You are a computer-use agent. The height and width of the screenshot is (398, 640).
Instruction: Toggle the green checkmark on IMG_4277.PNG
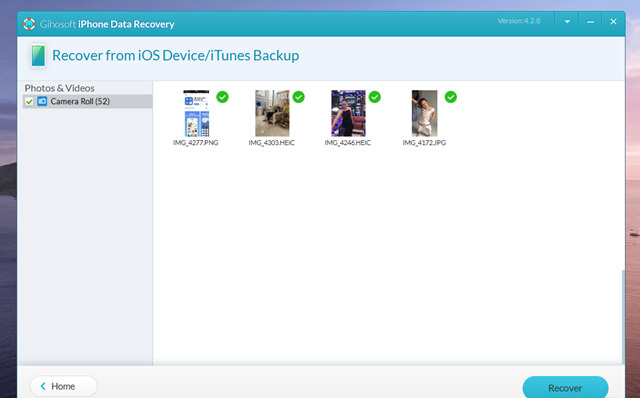[222, 97]
